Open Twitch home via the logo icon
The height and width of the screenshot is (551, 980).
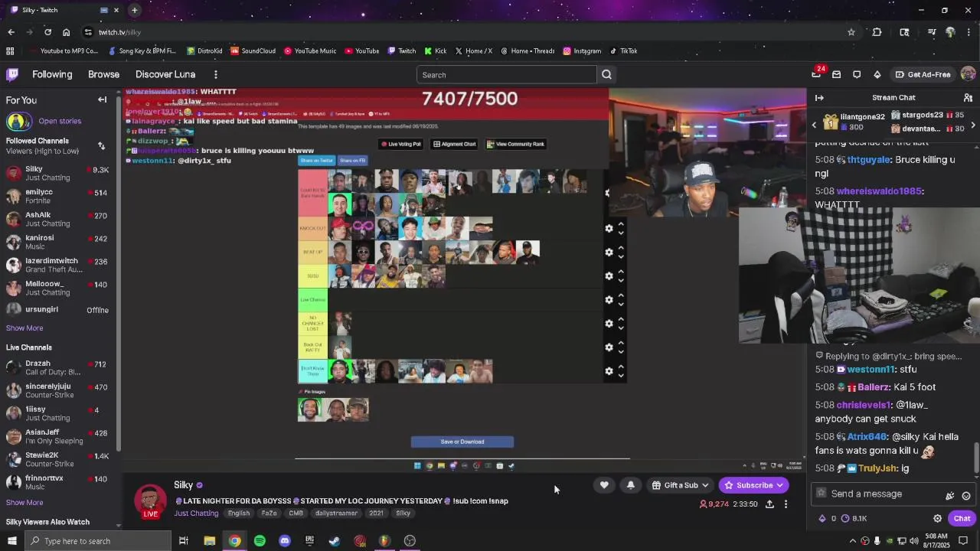pos(12,74)
